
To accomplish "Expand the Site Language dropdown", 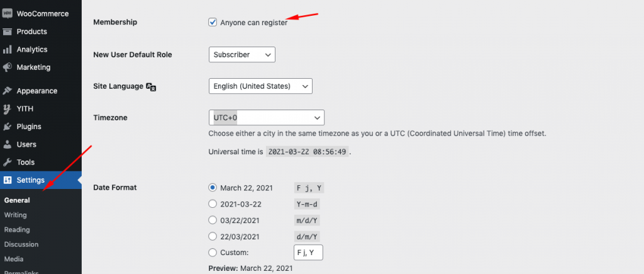I will 260,86.
